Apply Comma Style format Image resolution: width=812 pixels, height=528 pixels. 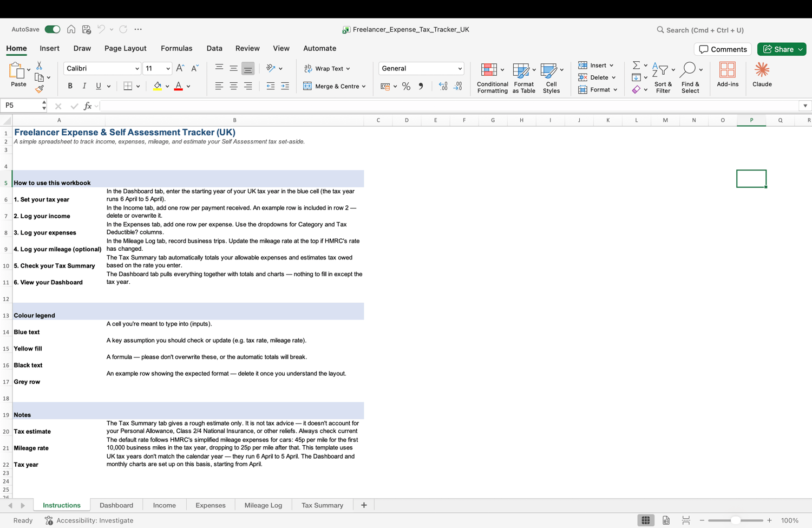tap(421, 86)
